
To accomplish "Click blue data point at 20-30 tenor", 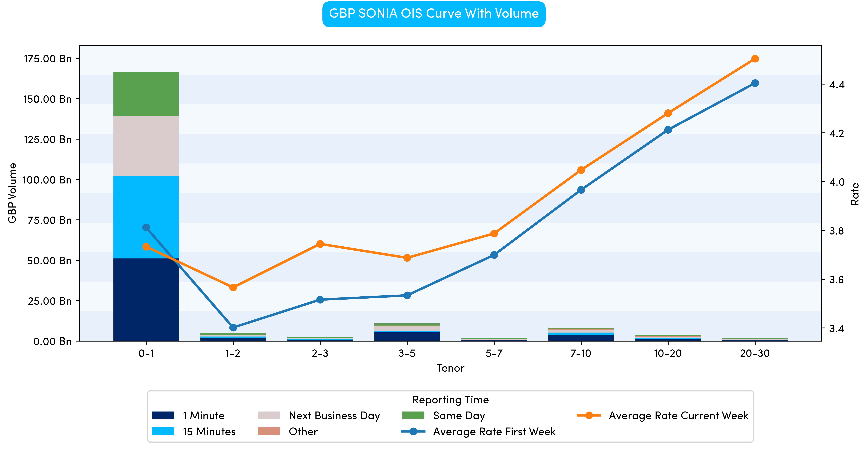I will coord(755,83).
